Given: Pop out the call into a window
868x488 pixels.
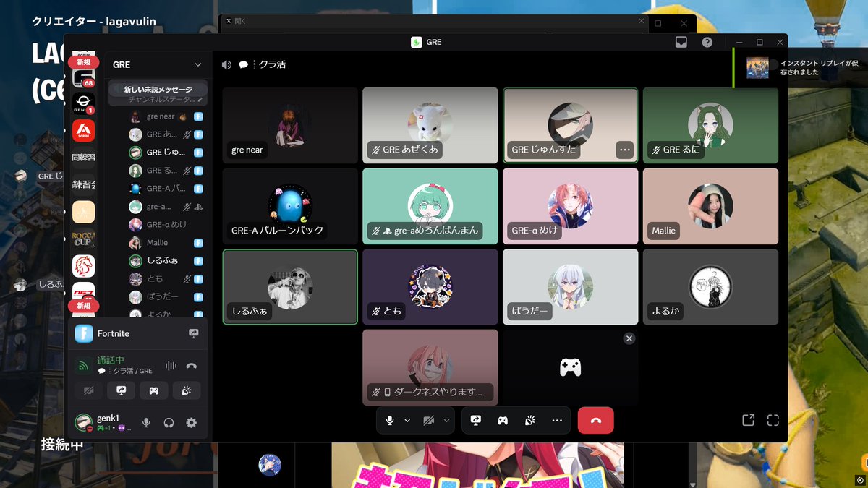Looking at the screenshot, I should [x=748, y=420].
